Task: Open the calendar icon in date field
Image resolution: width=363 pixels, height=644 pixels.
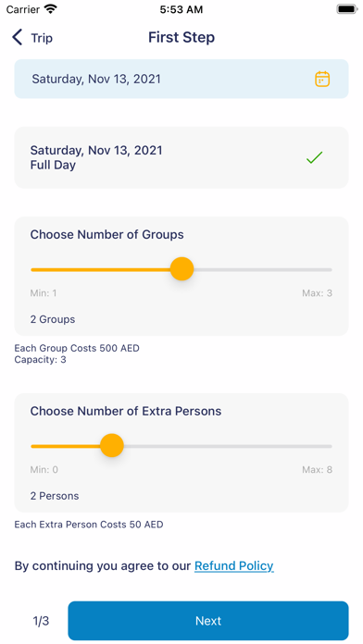Action: pos(322,79)
